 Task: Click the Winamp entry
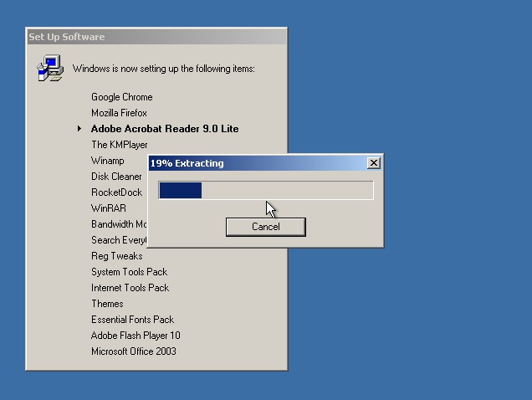108,161
